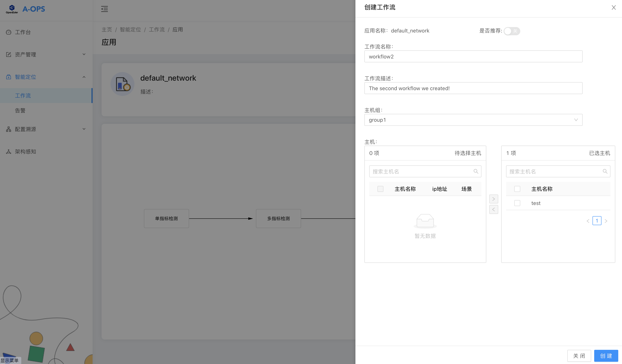Click the 工作流名称 input field

point(473,57)
